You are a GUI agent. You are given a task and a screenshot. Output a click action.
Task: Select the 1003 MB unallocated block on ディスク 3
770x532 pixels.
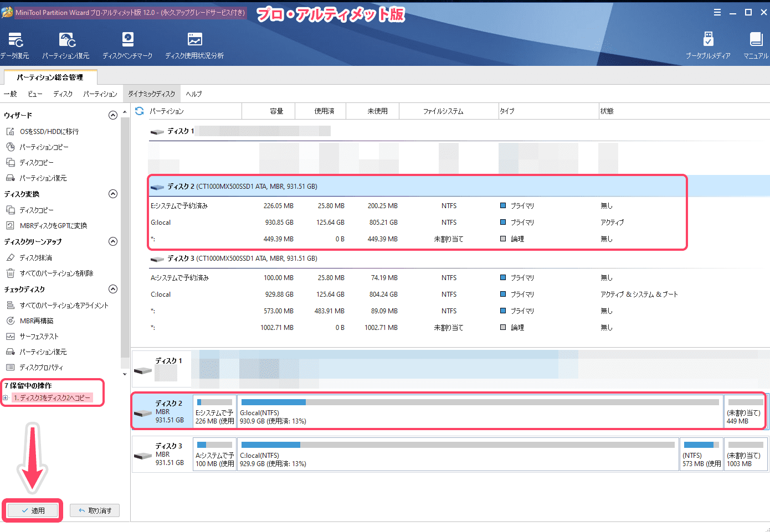point(746,454)
